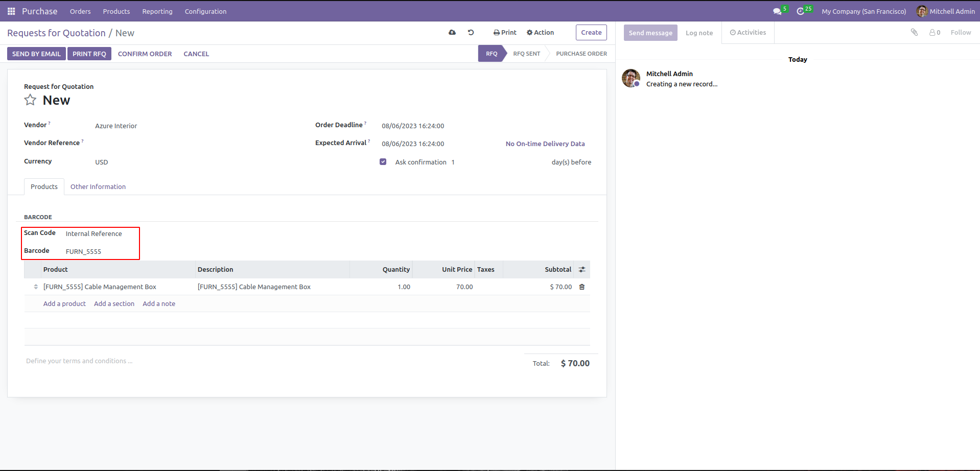The height and width of the screenshot is (471, 980).
Task: Delete the Cable Management Box line
Action: [582, 287]
